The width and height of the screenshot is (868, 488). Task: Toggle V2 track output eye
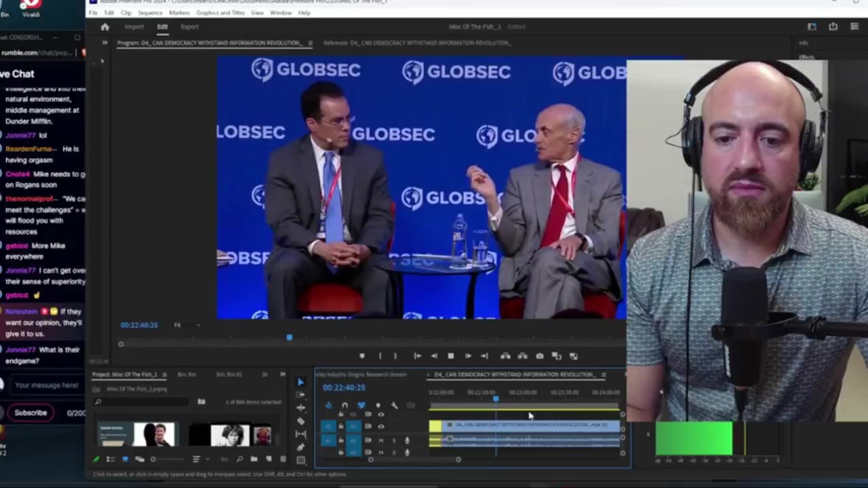point(381,414)
